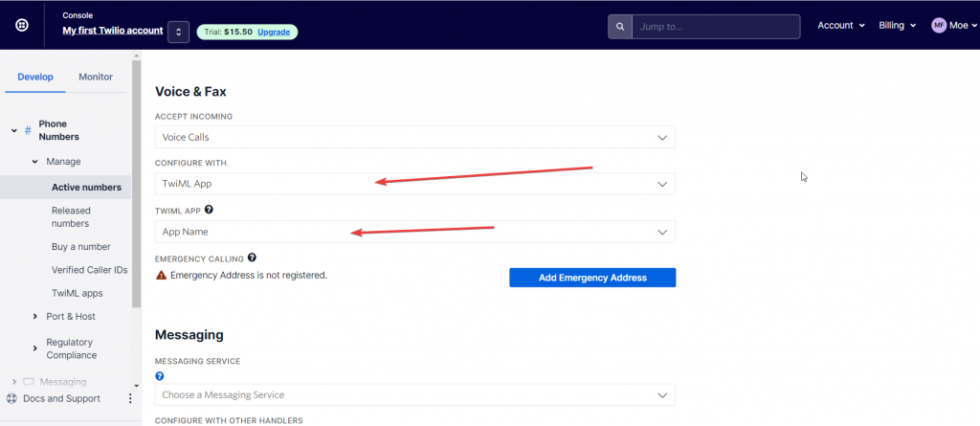The height and width of the screenshot is (426, 980).
Task: Click the sidebar scroll down arrow
Action: (136, 386)
